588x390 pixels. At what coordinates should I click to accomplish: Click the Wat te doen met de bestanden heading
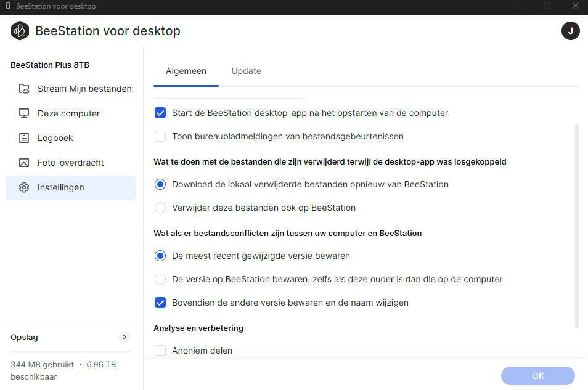330,162
